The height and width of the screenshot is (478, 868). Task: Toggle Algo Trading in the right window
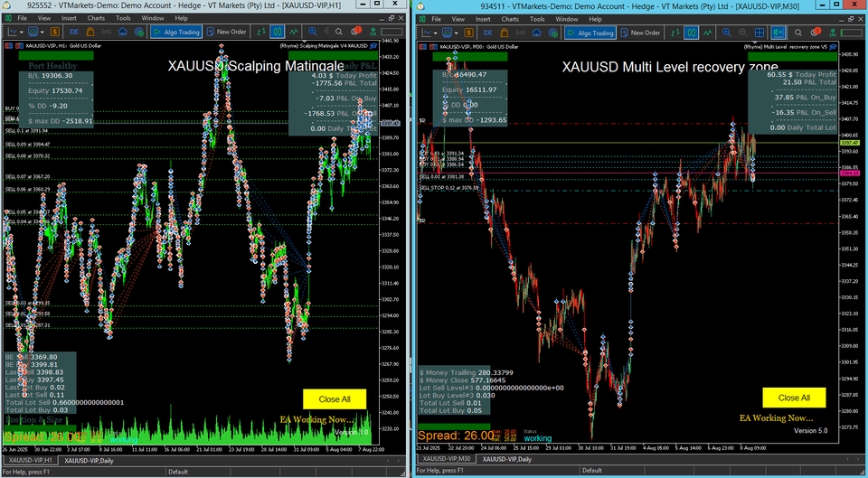click(x=590, y=33)
